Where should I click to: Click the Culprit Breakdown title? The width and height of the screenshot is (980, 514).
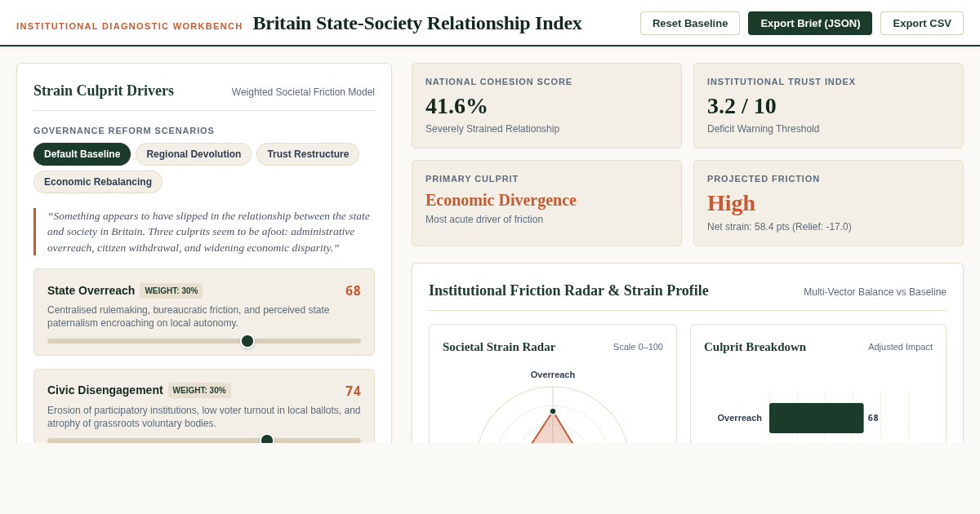pyautogui.click(x=755, y=347)
